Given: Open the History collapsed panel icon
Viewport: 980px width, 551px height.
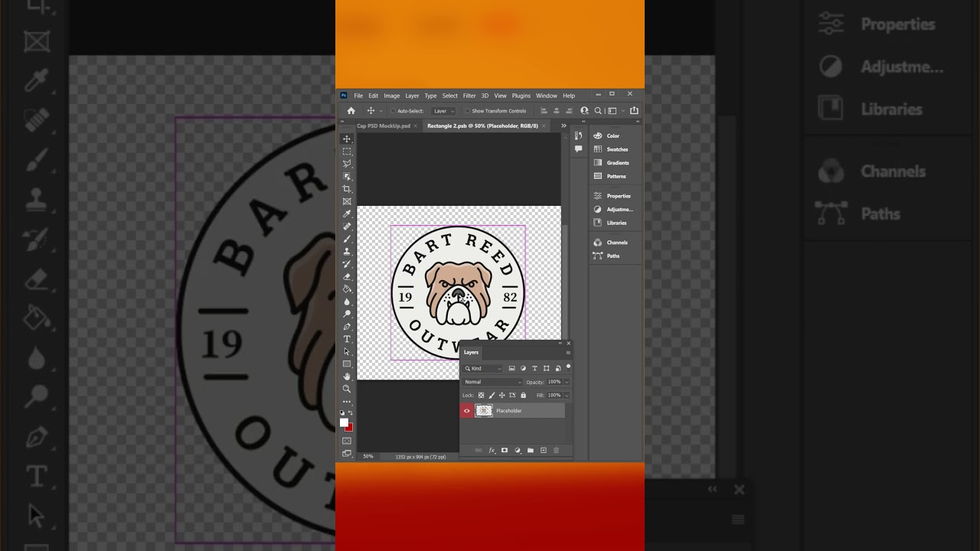Looking at the screenshot, I should (x=578, y=135).
